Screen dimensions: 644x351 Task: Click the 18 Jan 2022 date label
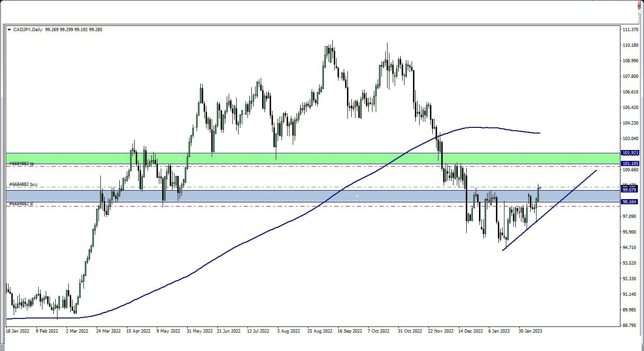[x=17, y=331]
